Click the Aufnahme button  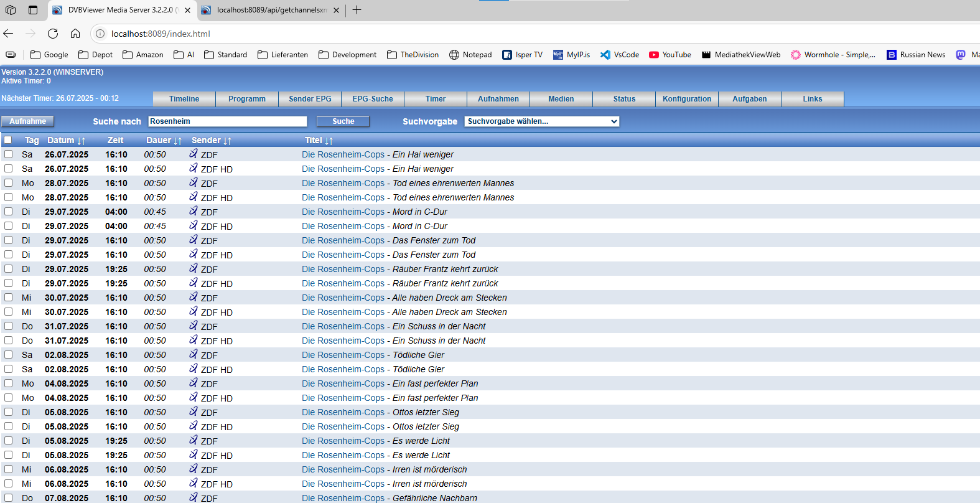tap(27, 121)
